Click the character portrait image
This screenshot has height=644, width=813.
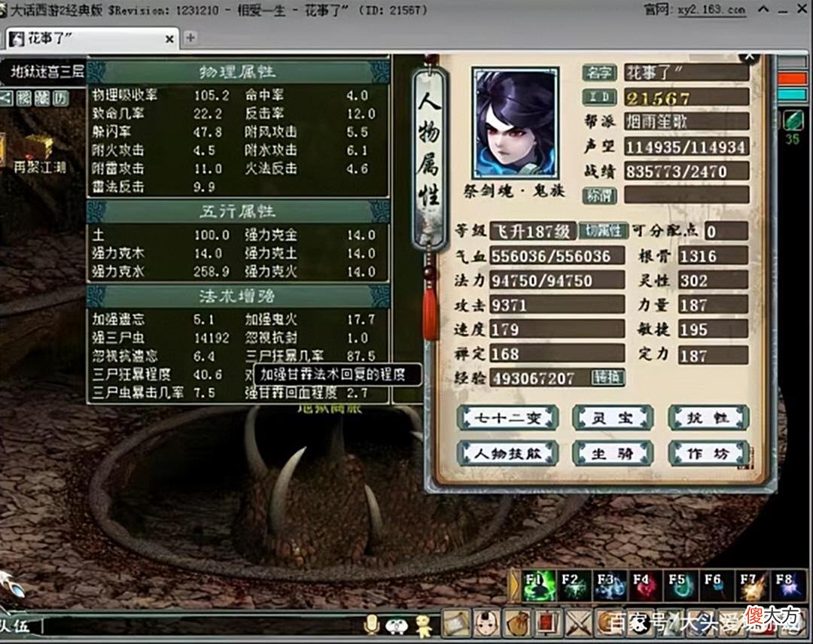(x=516, y=123)
